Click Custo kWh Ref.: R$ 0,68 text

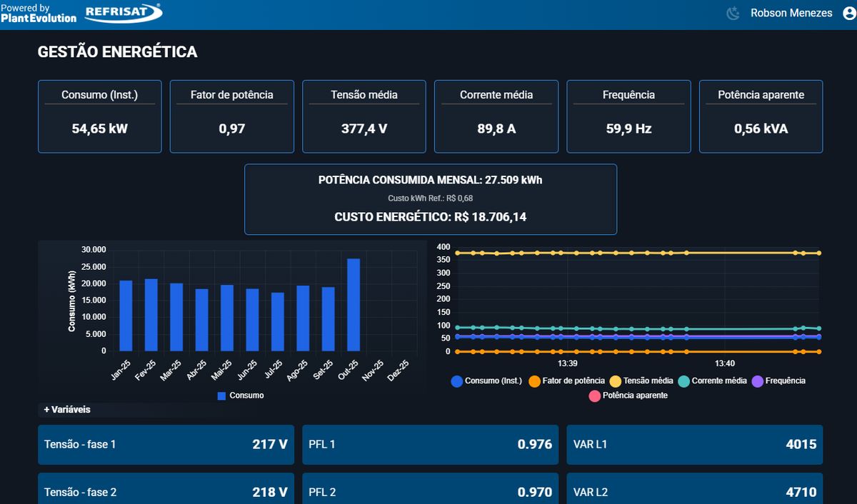pos(431,198)
